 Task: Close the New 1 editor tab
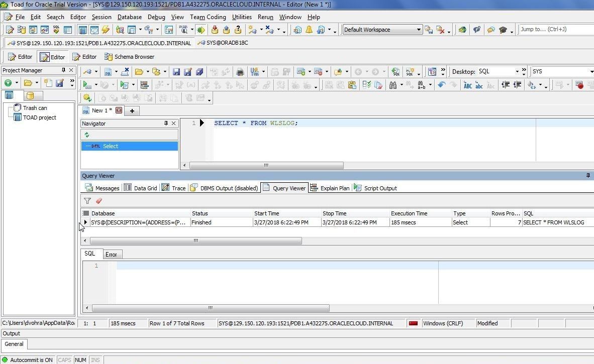(119, 110)
